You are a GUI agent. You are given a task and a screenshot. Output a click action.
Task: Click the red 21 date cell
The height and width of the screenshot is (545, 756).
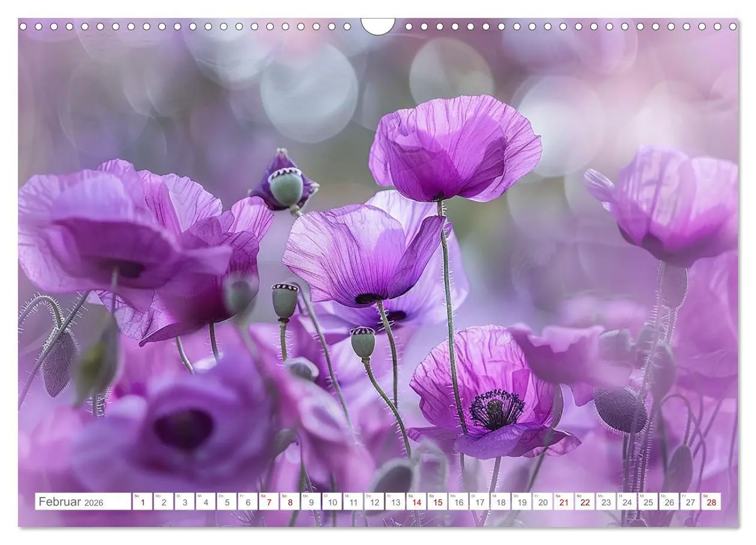pyautogui.click(x=563, y=503)
